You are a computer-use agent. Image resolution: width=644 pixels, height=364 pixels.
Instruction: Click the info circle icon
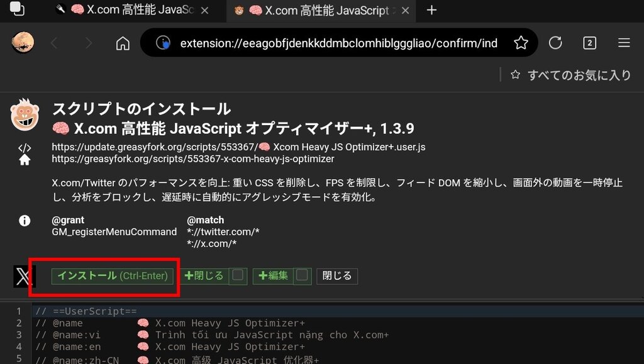(25, 221)
